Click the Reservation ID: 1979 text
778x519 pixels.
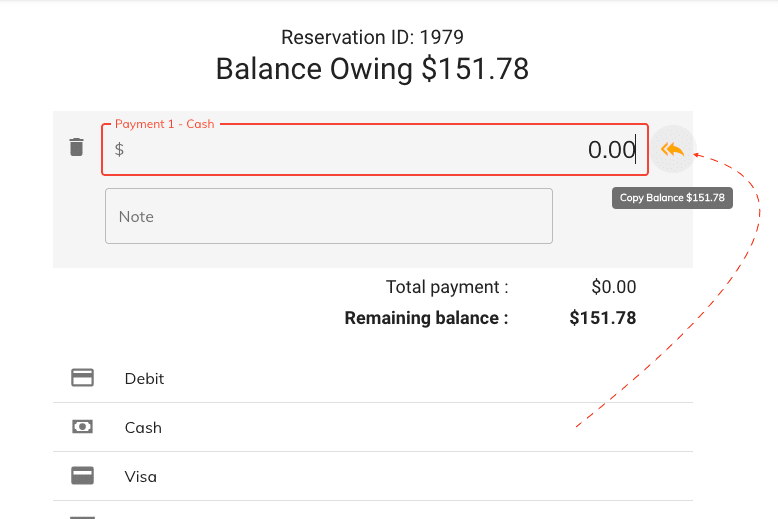pos(372,38)
